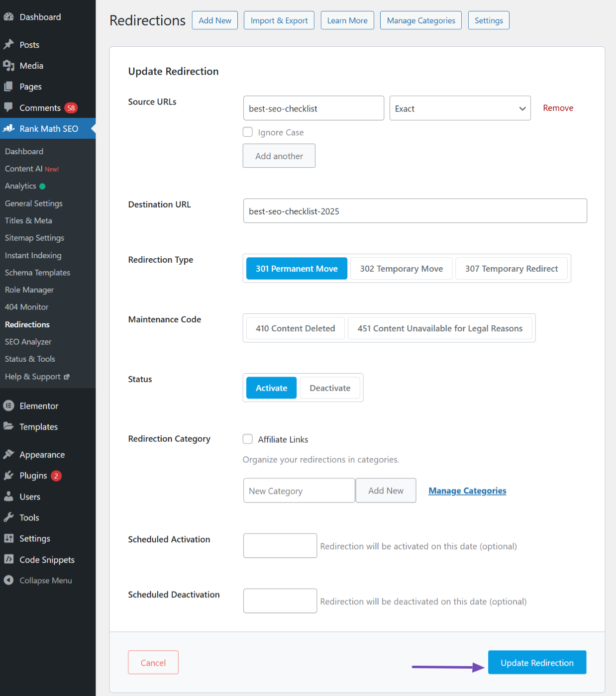616x696 pixels.
Task: Follow the Manage Categories link
Action: click(467, 491)
